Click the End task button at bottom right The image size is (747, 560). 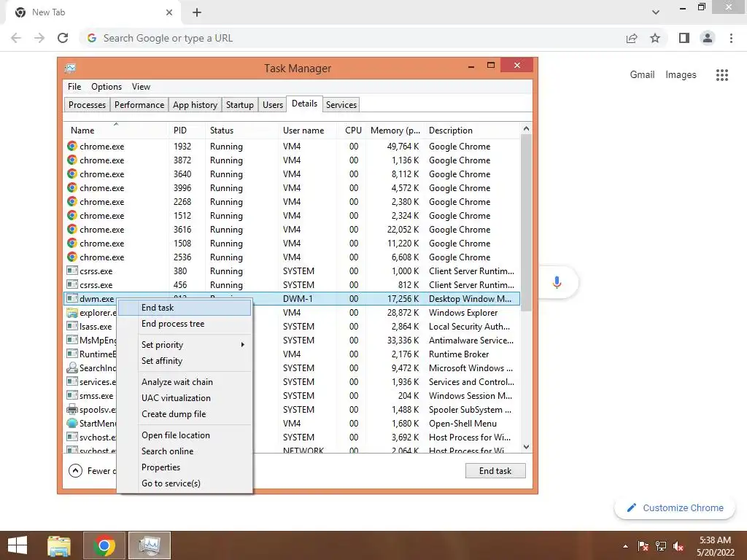pos(495,471)
